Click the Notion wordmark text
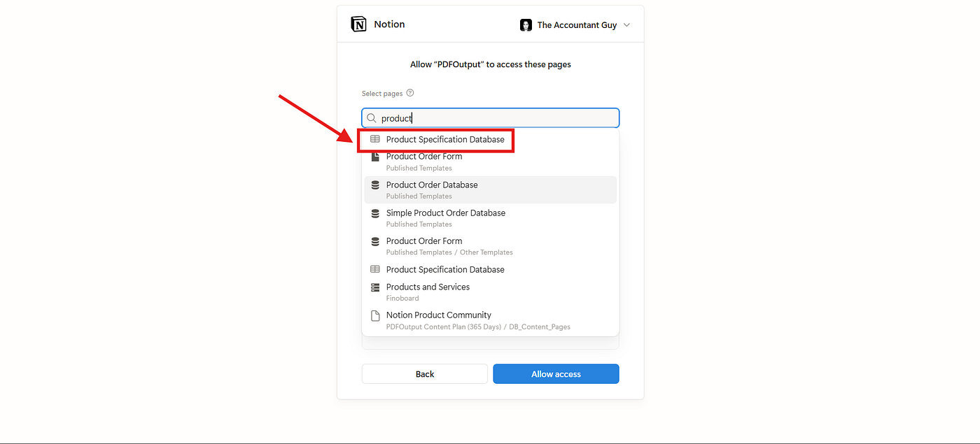Viewport: 980px width, 444px height. (389, 24)
